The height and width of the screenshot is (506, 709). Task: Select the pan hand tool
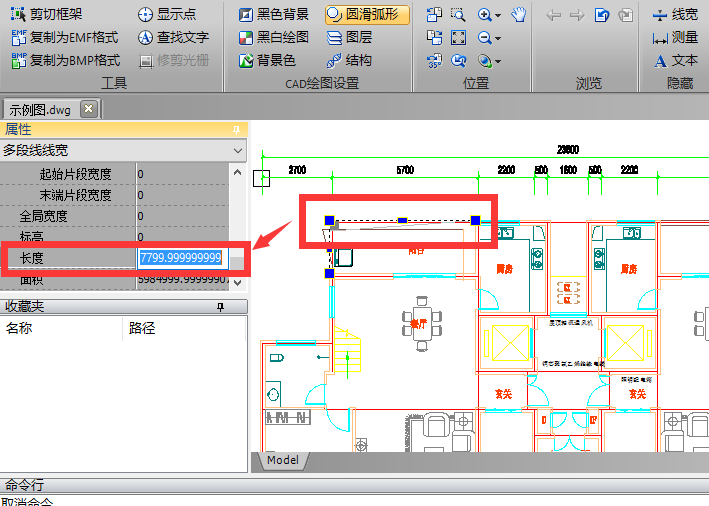519,14
